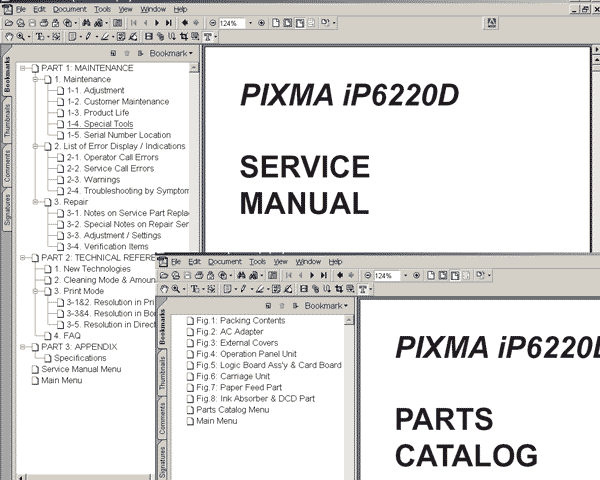Viewport: 600px width, 480px height.
Task: Click zoom percentage field in Parts Catalog window
Action: [386, 276]
